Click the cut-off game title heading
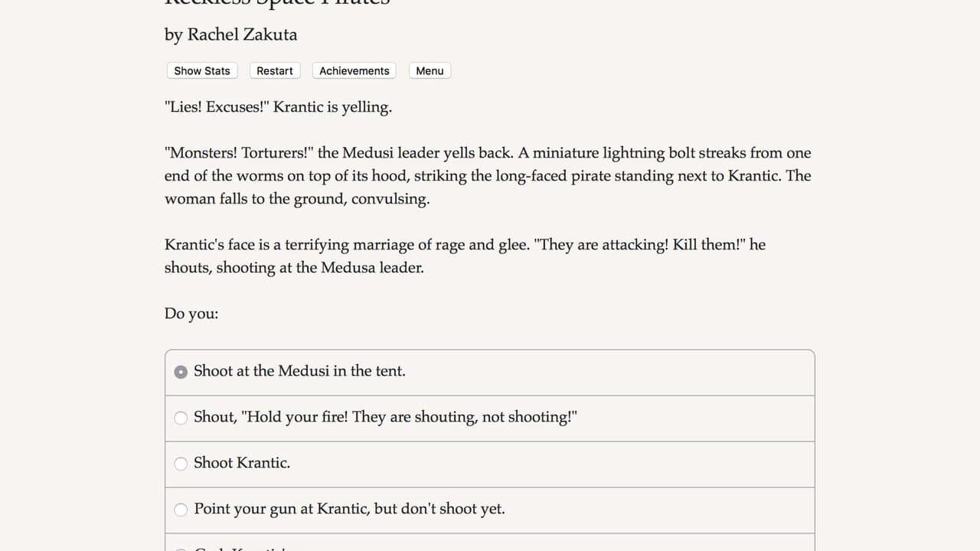The height and width of the screenshot is (551, 980). [277, 3]
